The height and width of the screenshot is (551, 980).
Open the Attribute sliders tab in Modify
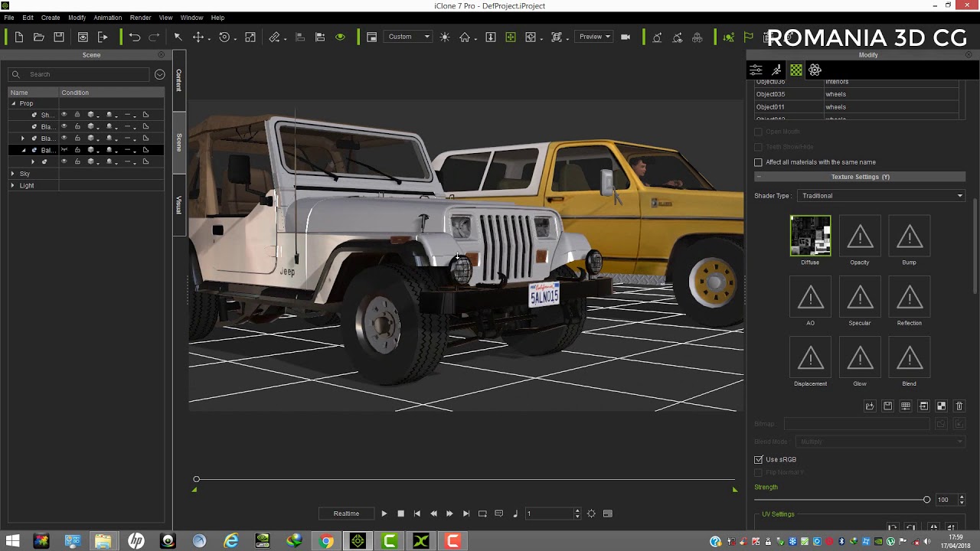click(756, 70)
